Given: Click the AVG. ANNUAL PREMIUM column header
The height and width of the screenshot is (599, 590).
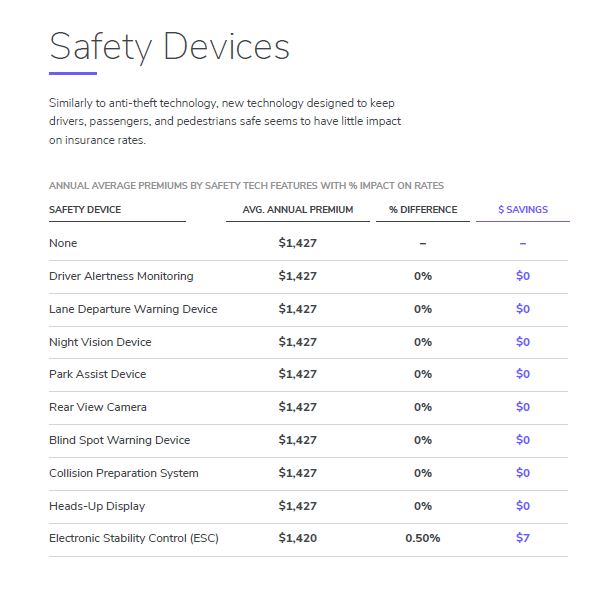Looking at the screenshot, I should point(298,209).
